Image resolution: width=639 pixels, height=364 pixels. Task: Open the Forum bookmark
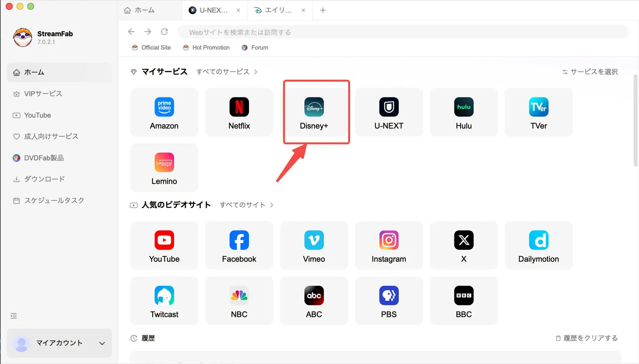[255, 48]
